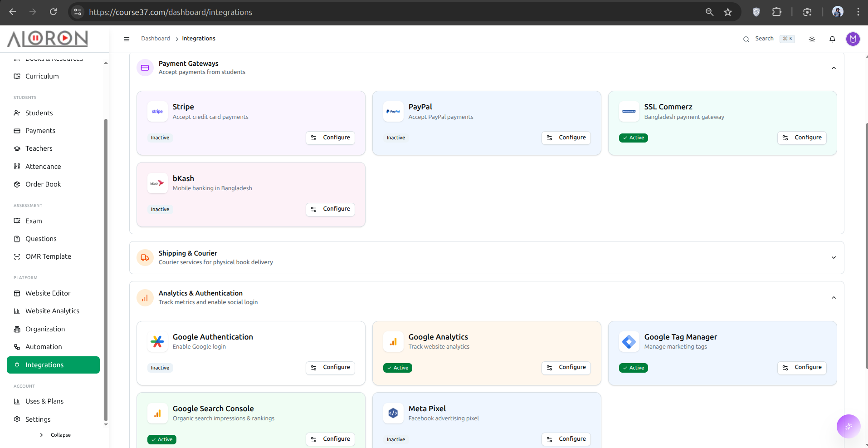Screen dimensions: 868x448
Task: Click the sparkle floating action button
Action: point(848,426)
